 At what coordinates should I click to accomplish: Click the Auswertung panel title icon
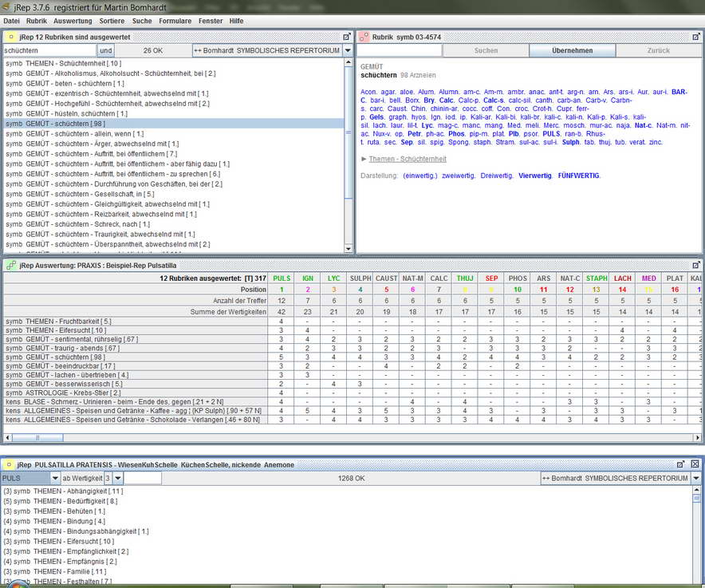[11, 266]
